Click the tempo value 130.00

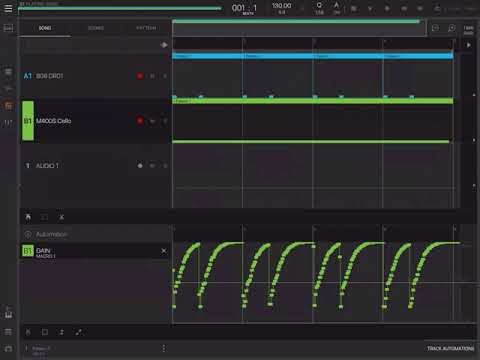tap(282, 6)
